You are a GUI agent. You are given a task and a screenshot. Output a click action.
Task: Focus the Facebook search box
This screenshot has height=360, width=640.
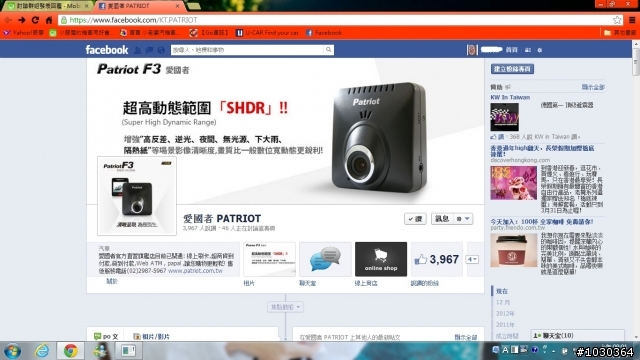pos(247,50)
